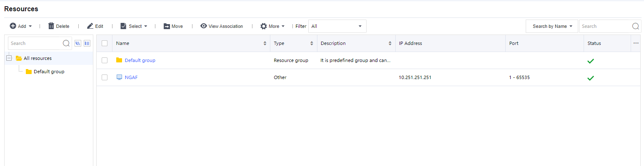Click the NGAF computer icon
The height and width of the screenshot is (166, 644).
[119, 77]
